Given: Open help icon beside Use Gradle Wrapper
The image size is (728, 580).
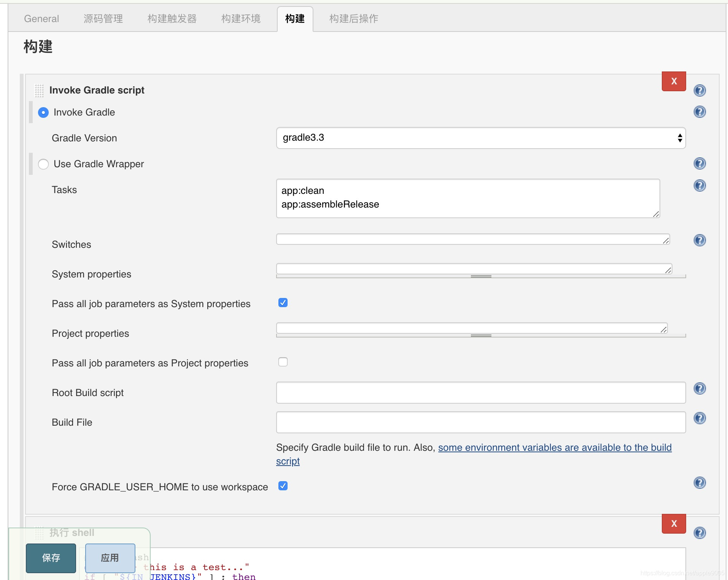Looking at the screenshot, I should coord(699,163).
